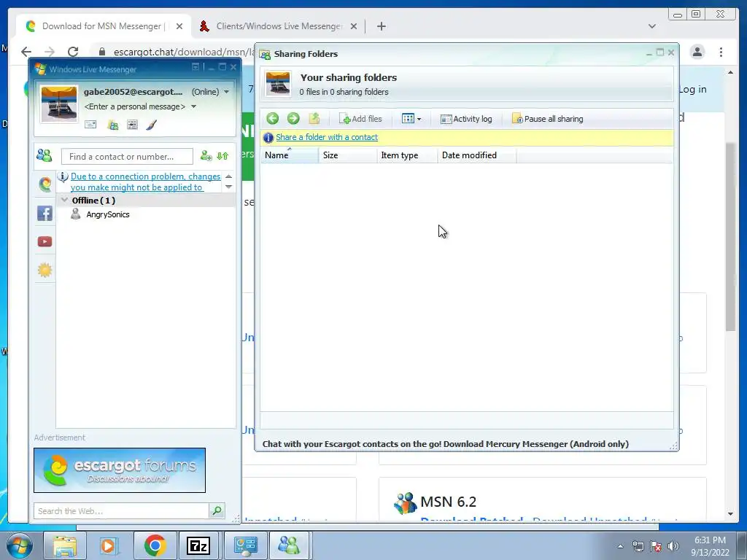Close the Clients/Windows Live Messenger tab

(354, 26)
